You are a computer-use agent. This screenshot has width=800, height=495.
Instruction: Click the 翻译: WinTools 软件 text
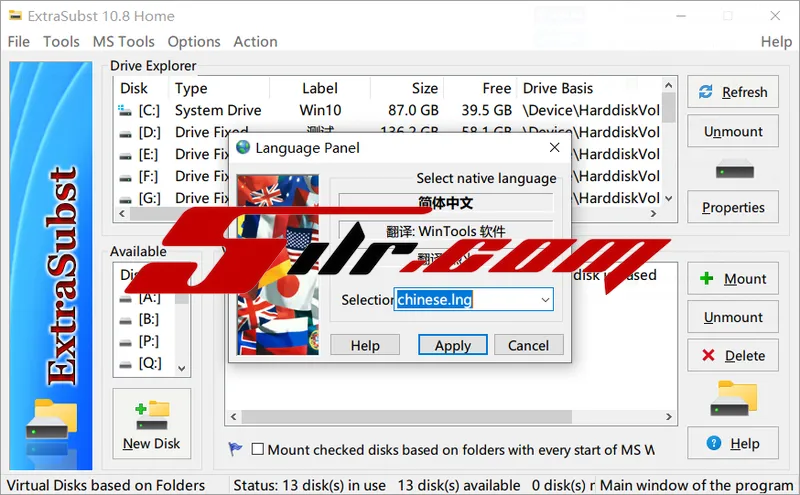pyautogui.click(x=445, y=231)
